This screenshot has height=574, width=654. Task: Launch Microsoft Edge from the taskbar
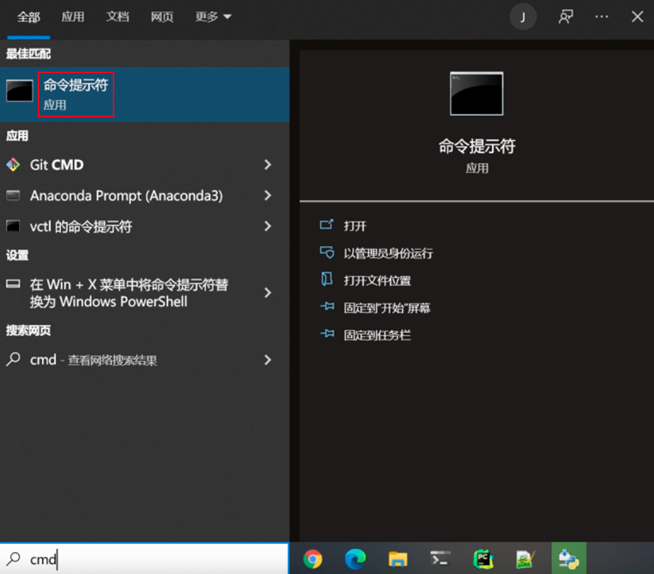(x=355, y=559)
